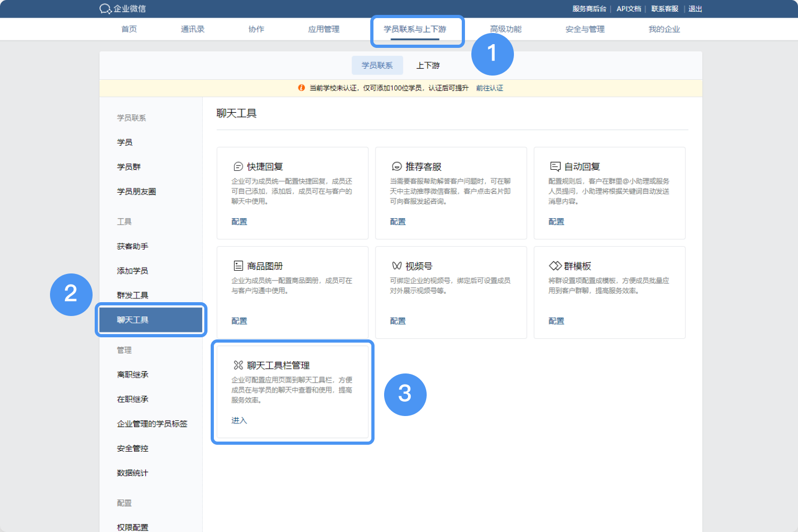Screen dimensions: 798x532
Task: Navigate to 我的企业
Action: pos(663,29)
